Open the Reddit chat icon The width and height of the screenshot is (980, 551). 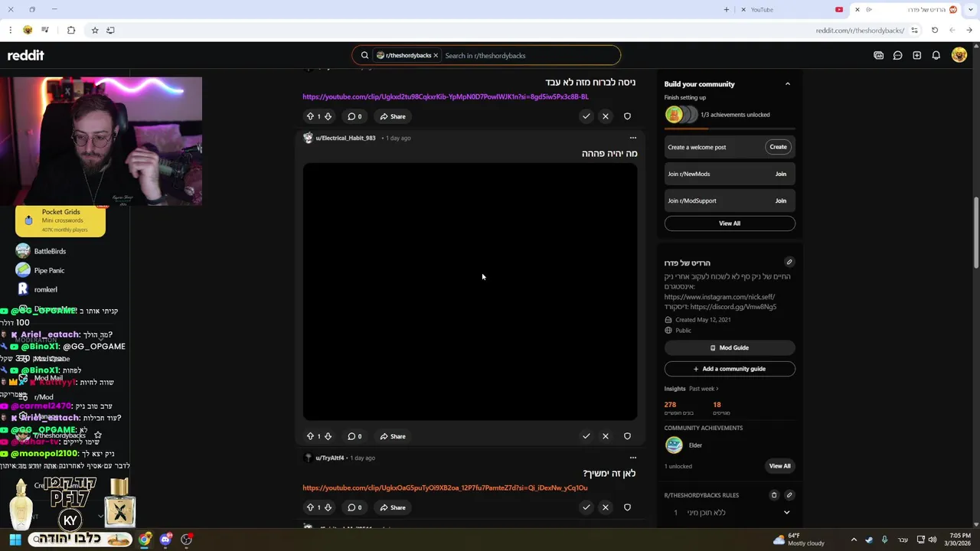click(x=897, y=55)
